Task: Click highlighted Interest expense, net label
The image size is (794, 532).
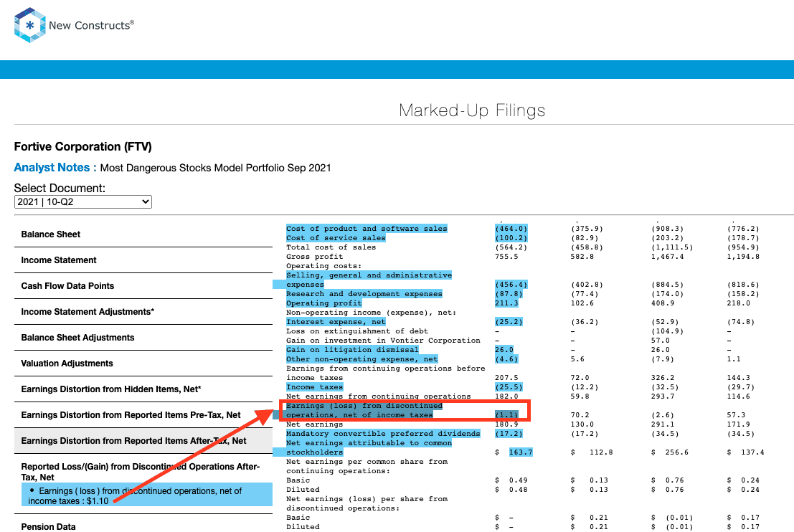Action: pos(336,322)
